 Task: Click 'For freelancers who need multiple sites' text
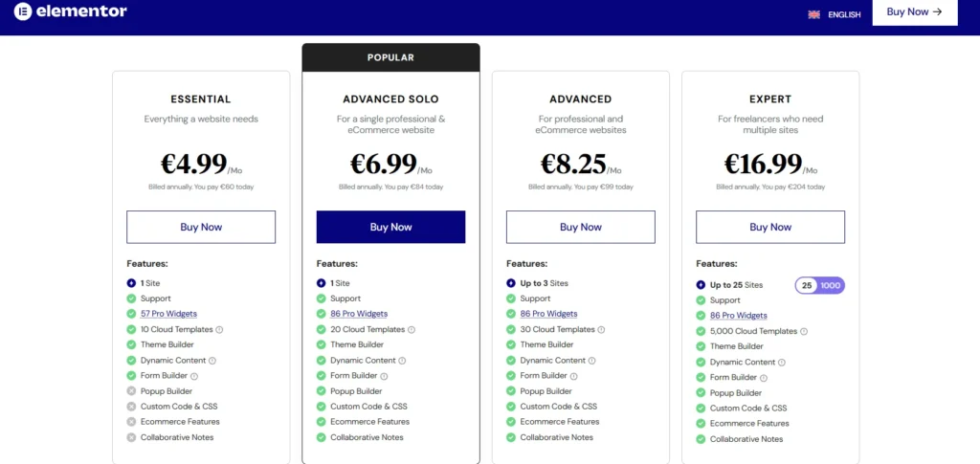point(770,124)
